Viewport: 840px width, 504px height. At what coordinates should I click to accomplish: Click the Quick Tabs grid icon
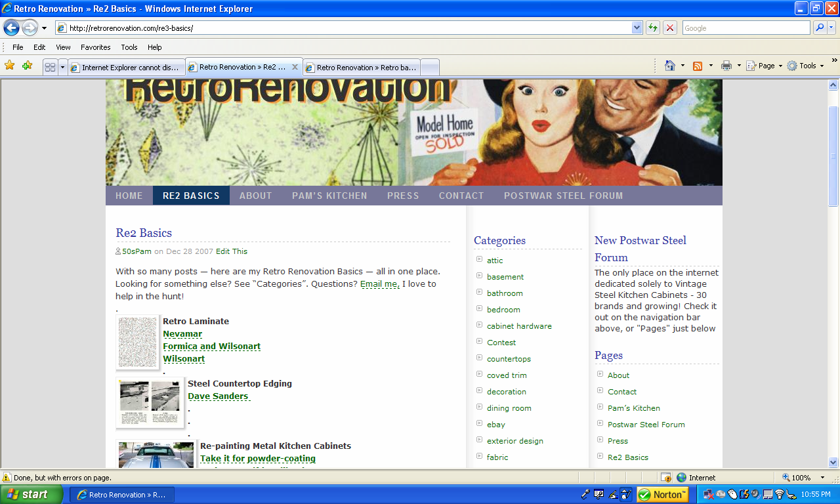[50, 67]
